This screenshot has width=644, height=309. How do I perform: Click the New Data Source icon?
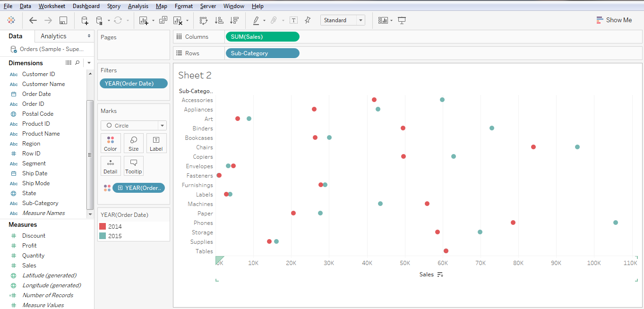(x=85, y=20)
